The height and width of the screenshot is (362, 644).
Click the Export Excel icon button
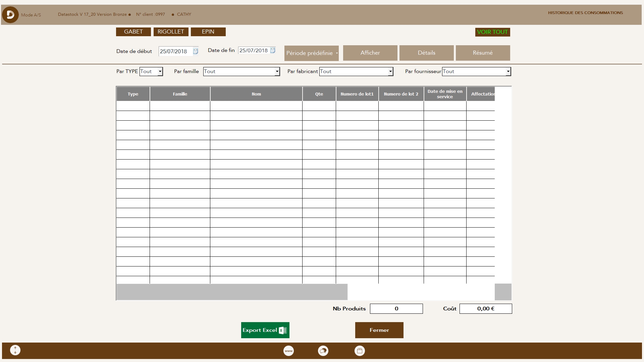265,330
